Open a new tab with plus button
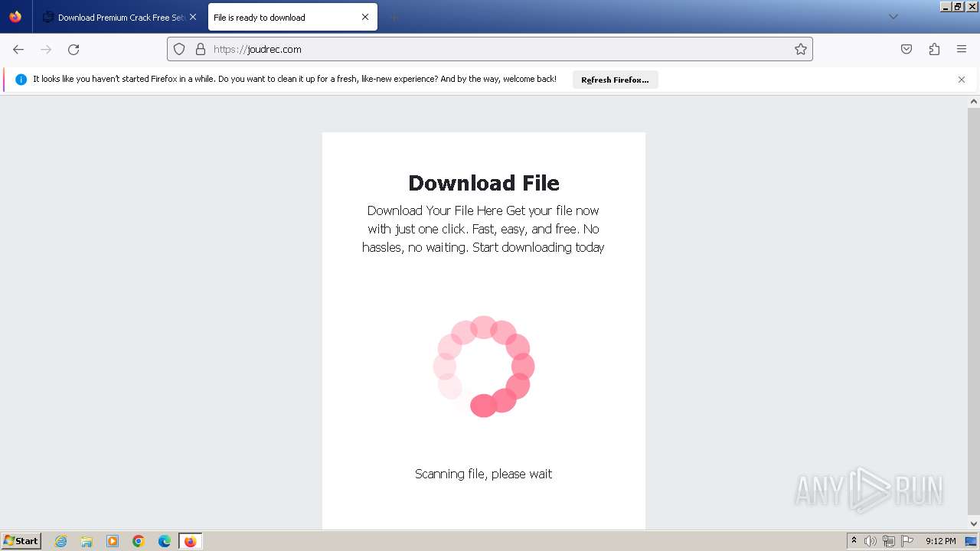980x551 pixels. click(x=394, y=17)
